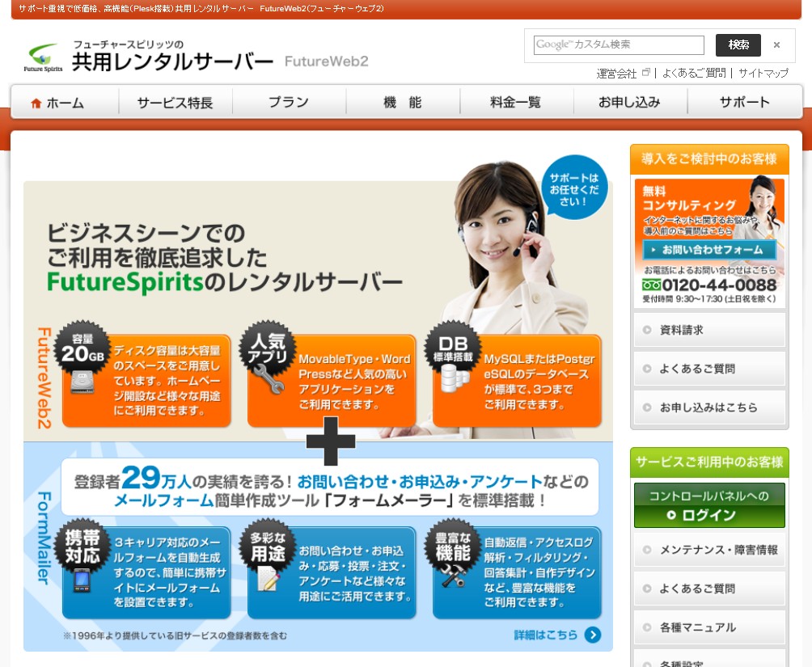Open the ホーム menu item
The width and height of the screenshot is (812, 667).
point(64,103)
